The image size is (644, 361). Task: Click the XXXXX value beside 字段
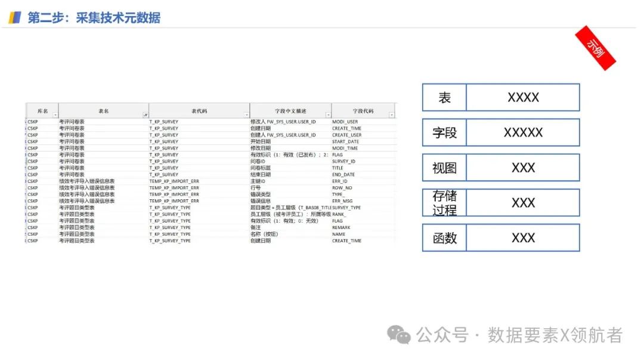pos(523,132)
